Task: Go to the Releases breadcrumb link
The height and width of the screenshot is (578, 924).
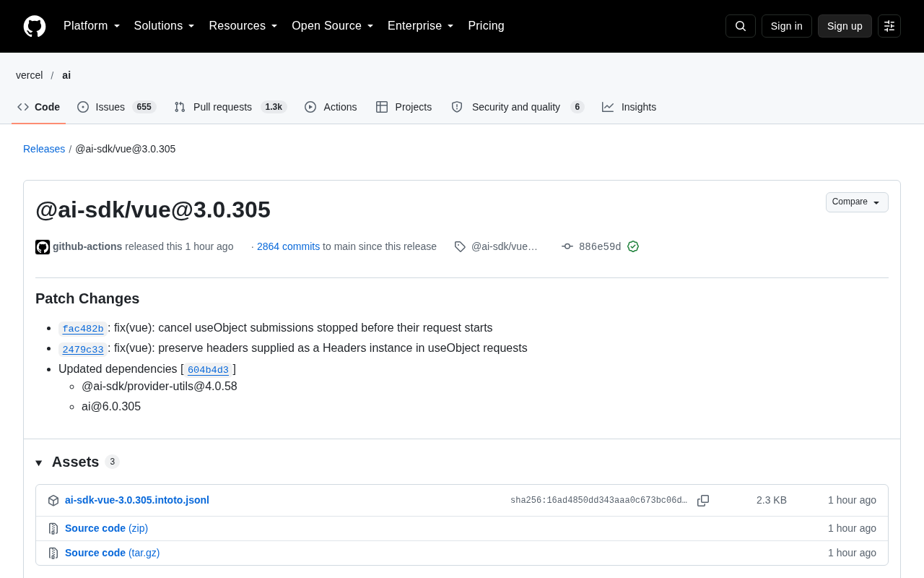Action: click(44, 149)
